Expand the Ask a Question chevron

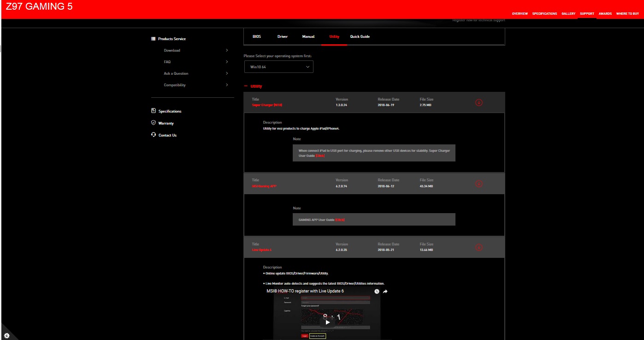227,73
